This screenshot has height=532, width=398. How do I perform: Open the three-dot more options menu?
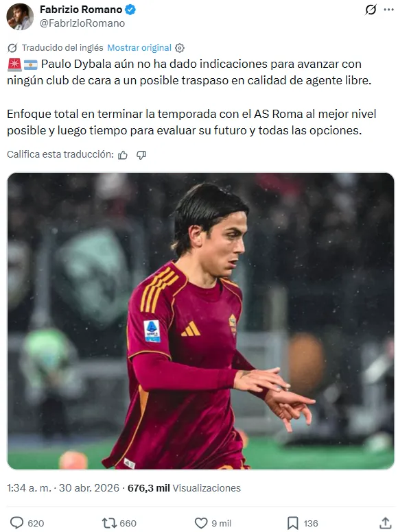pyautogui.click(x=388, y=10)
